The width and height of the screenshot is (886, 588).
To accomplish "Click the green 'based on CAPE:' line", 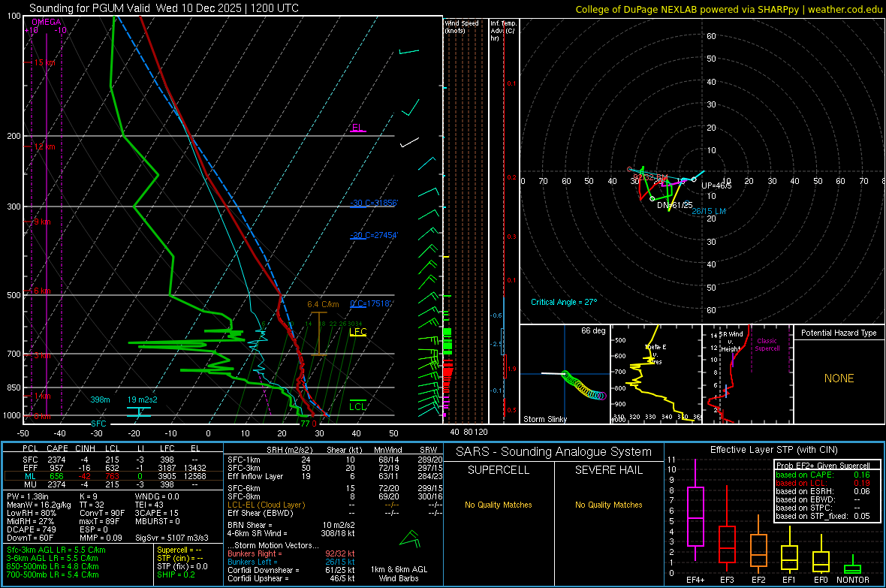I will pyautogui.click(x=823, y=475).
